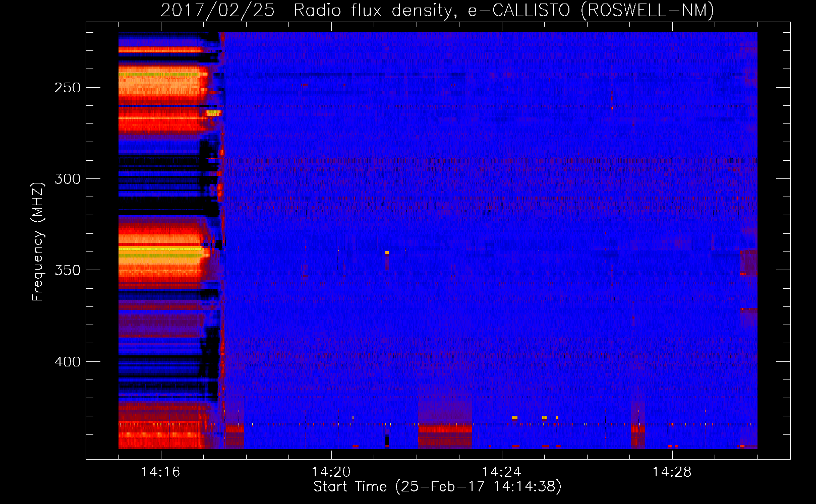Click the 14:20 time tick label

[331, 472]
